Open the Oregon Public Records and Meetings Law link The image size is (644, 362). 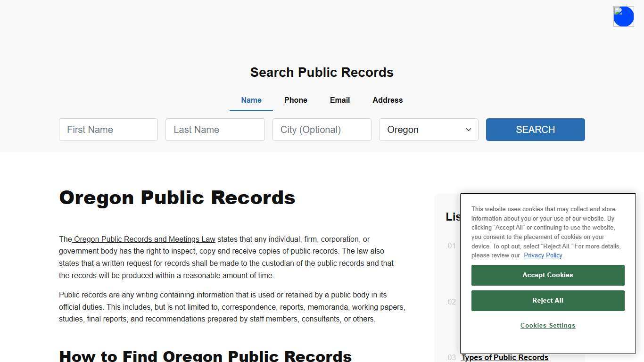(x=145, y=239)
